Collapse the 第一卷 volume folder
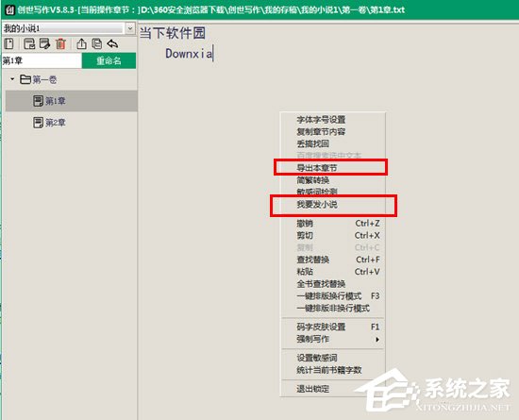Screen dimensions: 519x420 pyautogui.click(x=12, y=79)
